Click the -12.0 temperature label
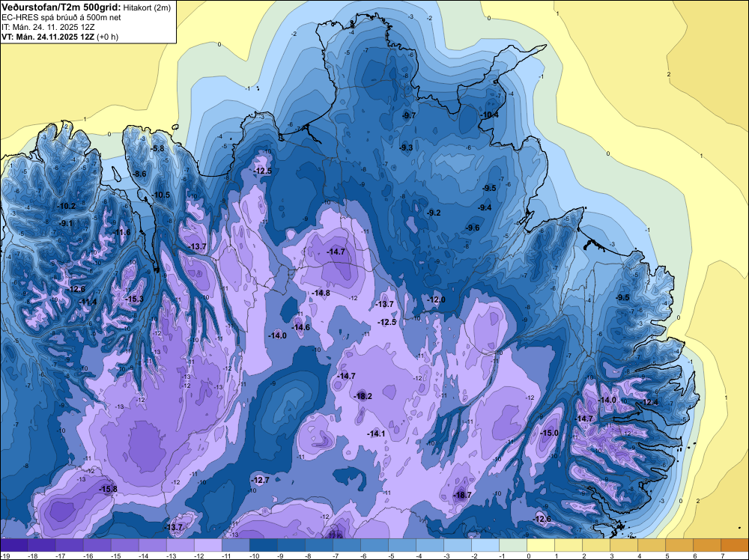 coord(436,299)
